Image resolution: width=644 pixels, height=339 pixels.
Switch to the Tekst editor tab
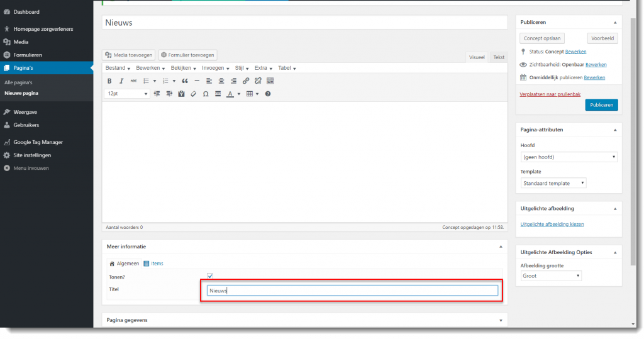click(499, 57)
